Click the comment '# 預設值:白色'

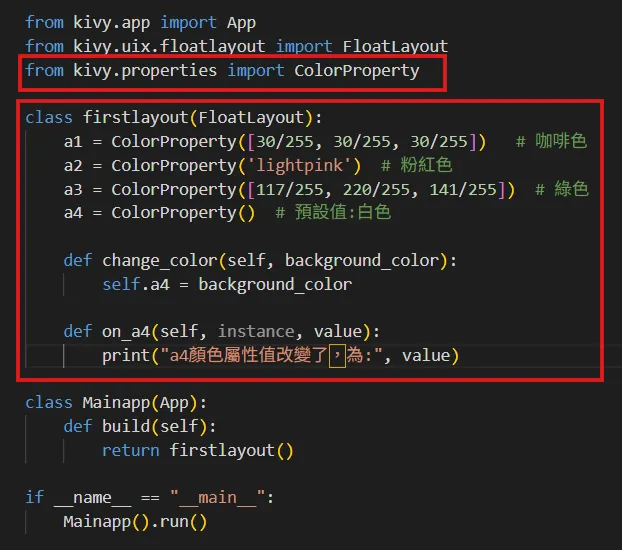point(333,213)
